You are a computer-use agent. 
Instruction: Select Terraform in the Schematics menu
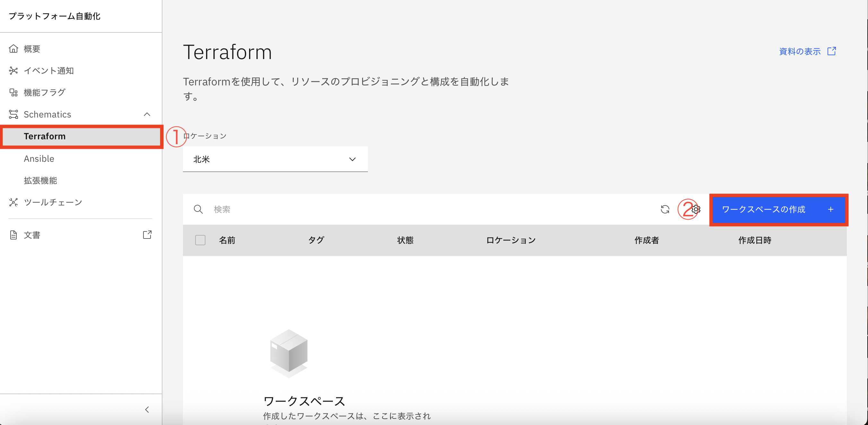[45, 136]
